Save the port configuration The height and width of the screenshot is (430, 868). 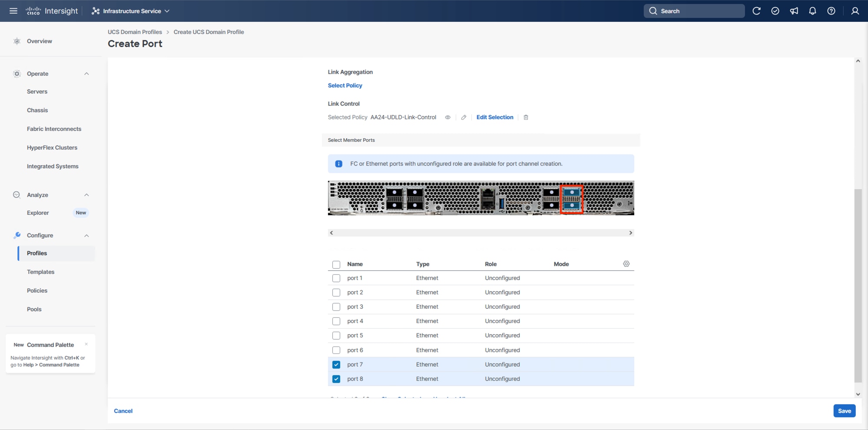click(x=844, y=410)
